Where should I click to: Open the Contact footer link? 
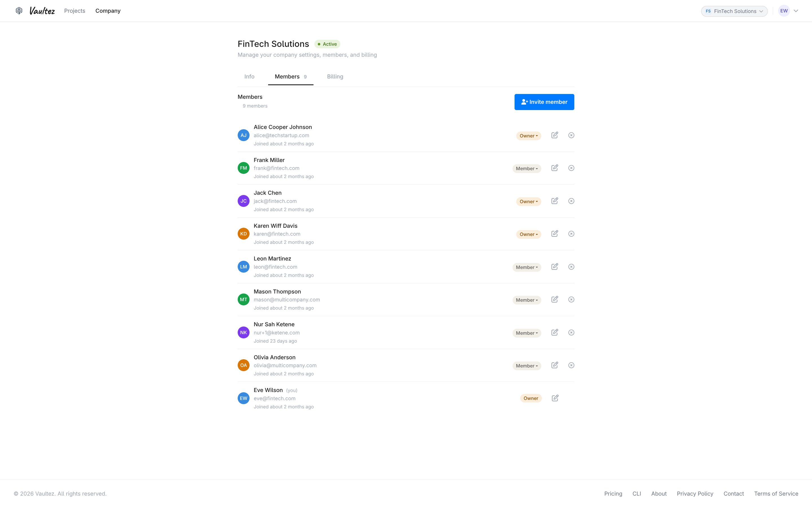tap(734, 494)
